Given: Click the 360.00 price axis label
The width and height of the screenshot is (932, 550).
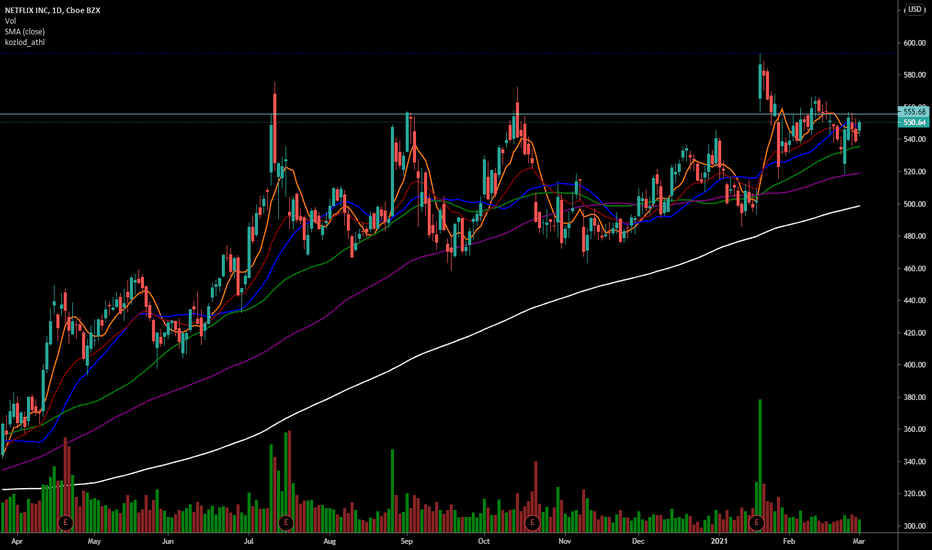Looking at the screenshot, I should click(914, 429).
